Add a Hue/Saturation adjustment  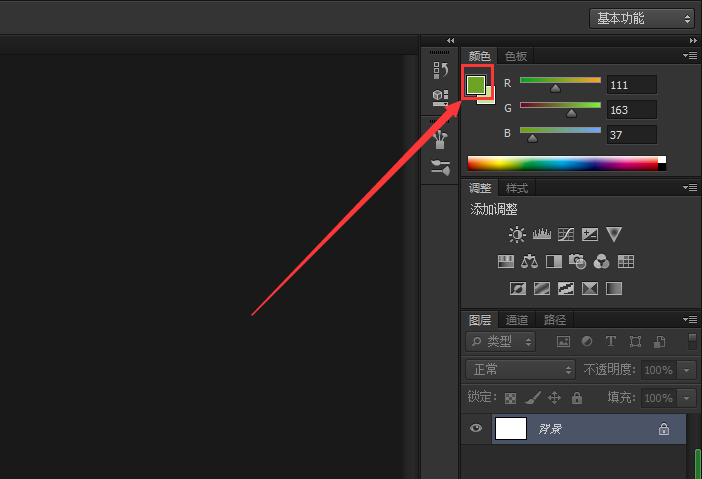coord(505,261)
